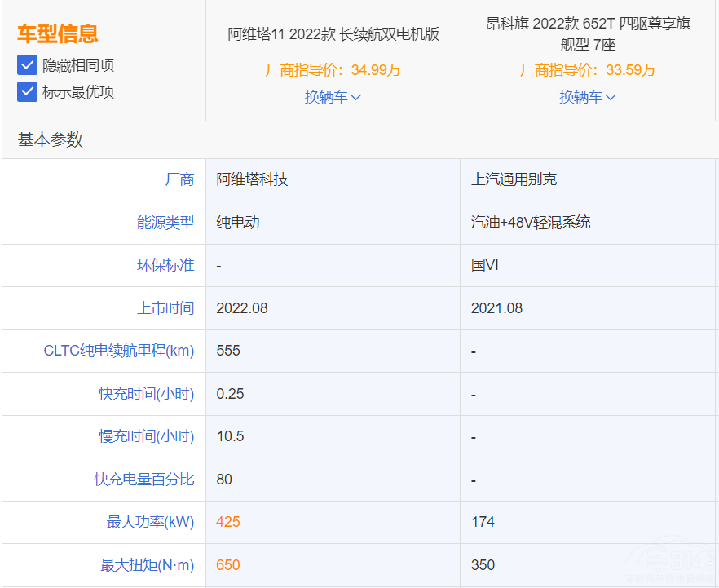Click the 阿维塔11 2022款 长续航双电机版 title

coord(333,34)
